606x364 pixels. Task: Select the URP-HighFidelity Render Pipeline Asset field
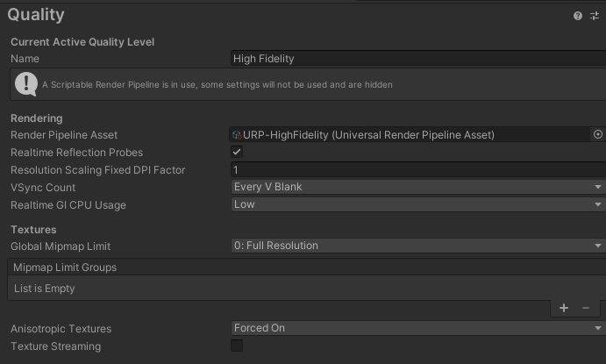tap(410, 134)
